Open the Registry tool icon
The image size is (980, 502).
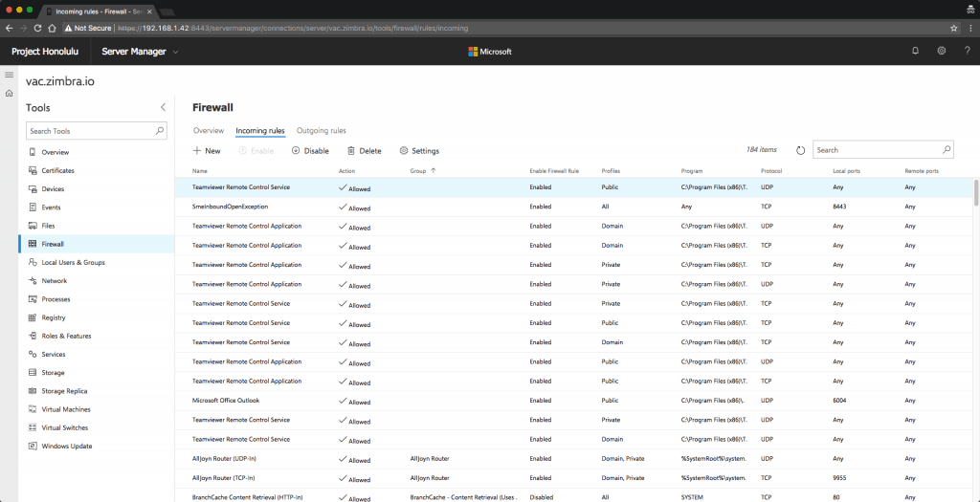pyautogui.click(x=33, y=317)
